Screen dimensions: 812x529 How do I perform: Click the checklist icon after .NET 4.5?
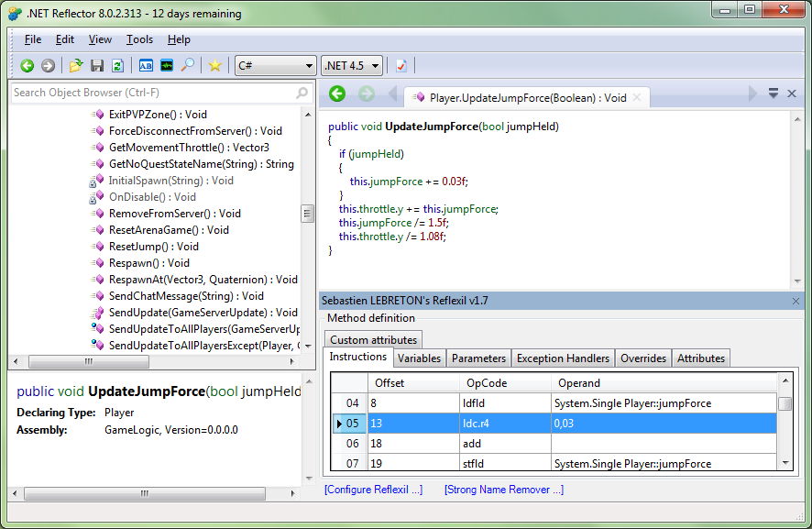pyautogui.click(x=401, y=66)
